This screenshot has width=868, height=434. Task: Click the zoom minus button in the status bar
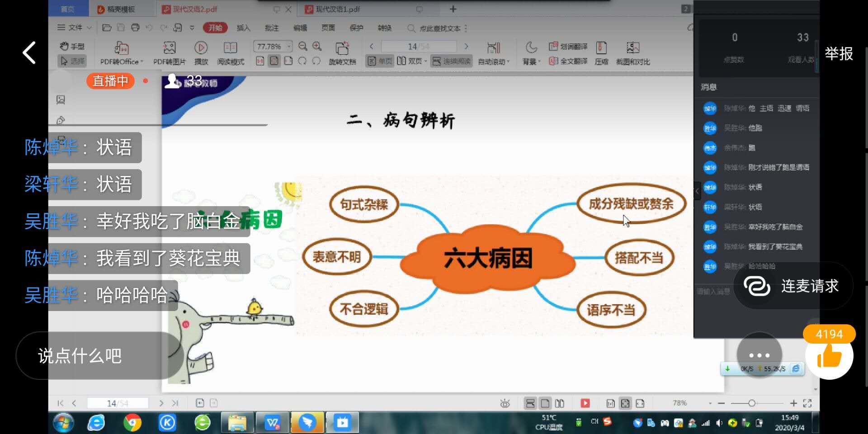pos(721,403)
